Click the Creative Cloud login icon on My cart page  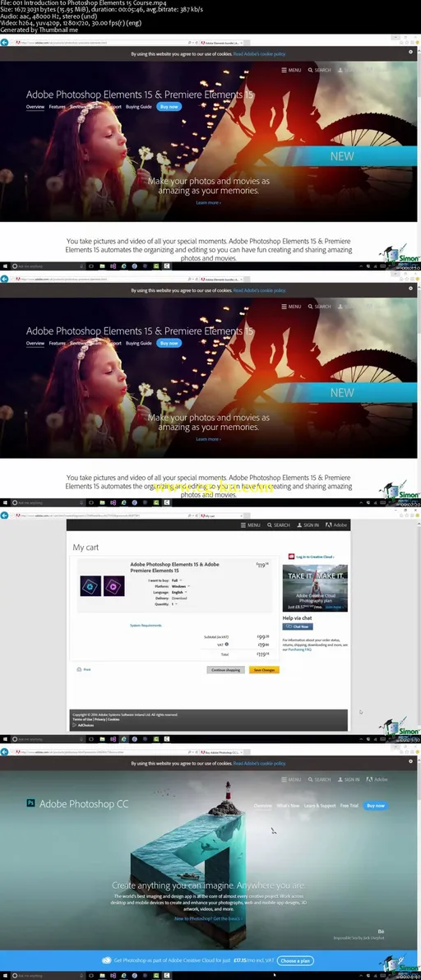click(x=291, y=557)
